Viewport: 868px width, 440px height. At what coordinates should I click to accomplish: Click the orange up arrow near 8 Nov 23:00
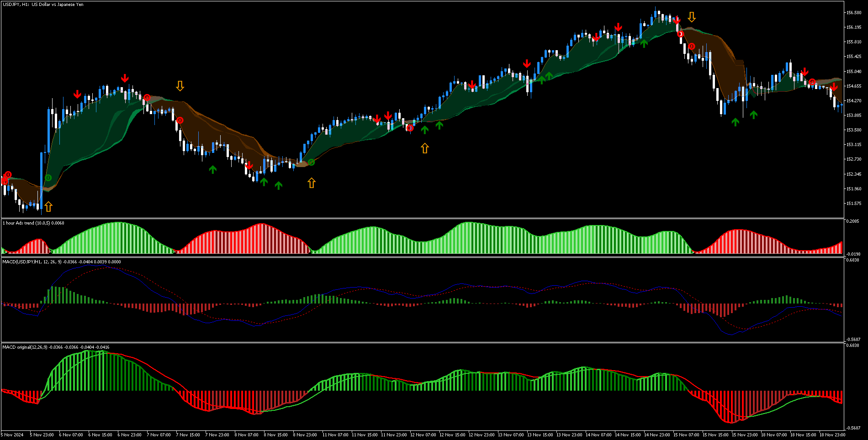pyautogui.click(x=312, y=183)
